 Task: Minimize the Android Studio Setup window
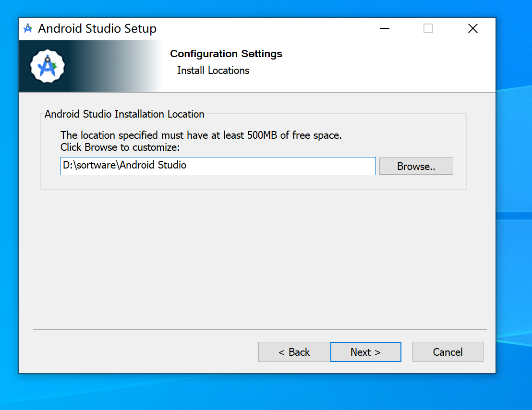pyautogui.click(x=385, y=28)
